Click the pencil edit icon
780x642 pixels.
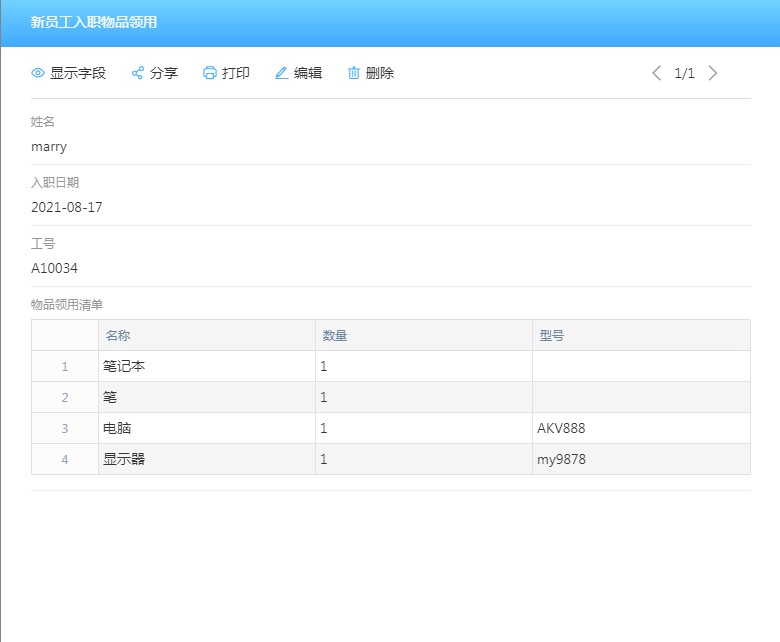pos(282,73)
